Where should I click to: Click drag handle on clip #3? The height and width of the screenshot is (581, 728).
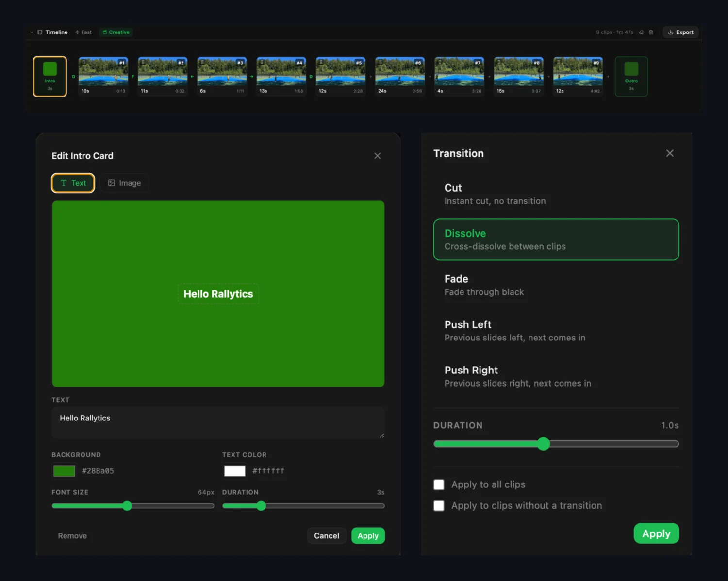(x=202, y=62)
